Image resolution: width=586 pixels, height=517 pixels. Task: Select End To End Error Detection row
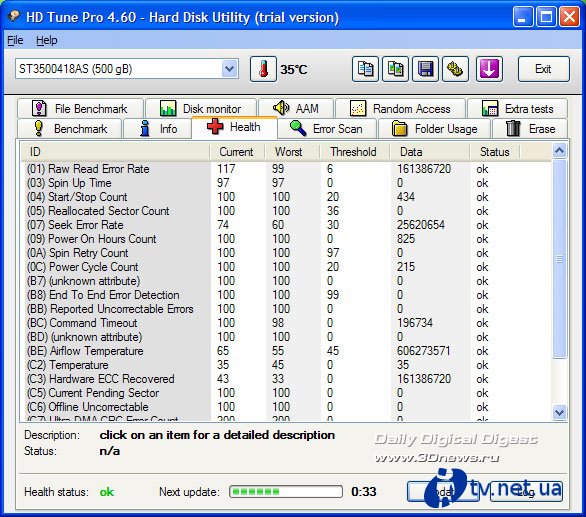point(286,295)
